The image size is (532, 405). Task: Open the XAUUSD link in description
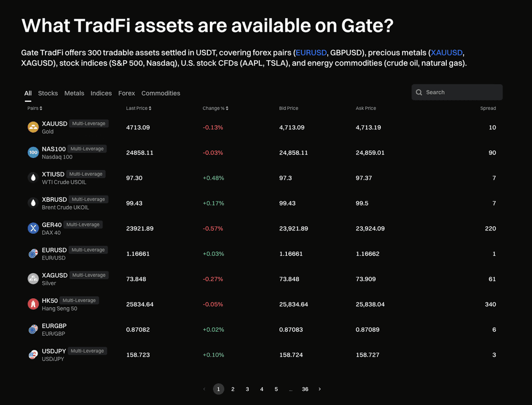(446, 53)
